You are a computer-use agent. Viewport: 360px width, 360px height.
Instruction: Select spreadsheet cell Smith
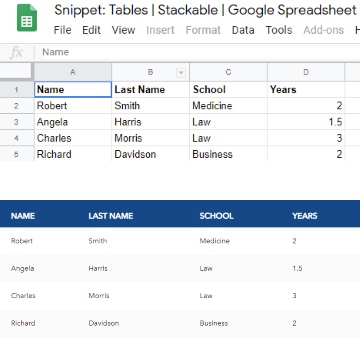click(150, 106)
